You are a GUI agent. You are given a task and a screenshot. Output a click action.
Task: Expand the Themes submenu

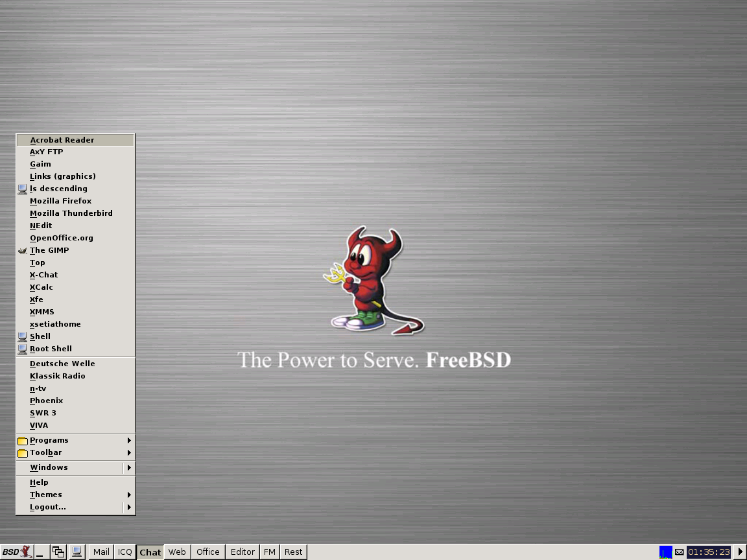76,495
